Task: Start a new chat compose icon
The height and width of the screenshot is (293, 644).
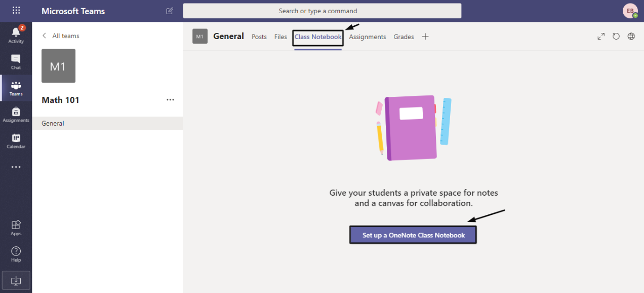Action: click(170, 11)
